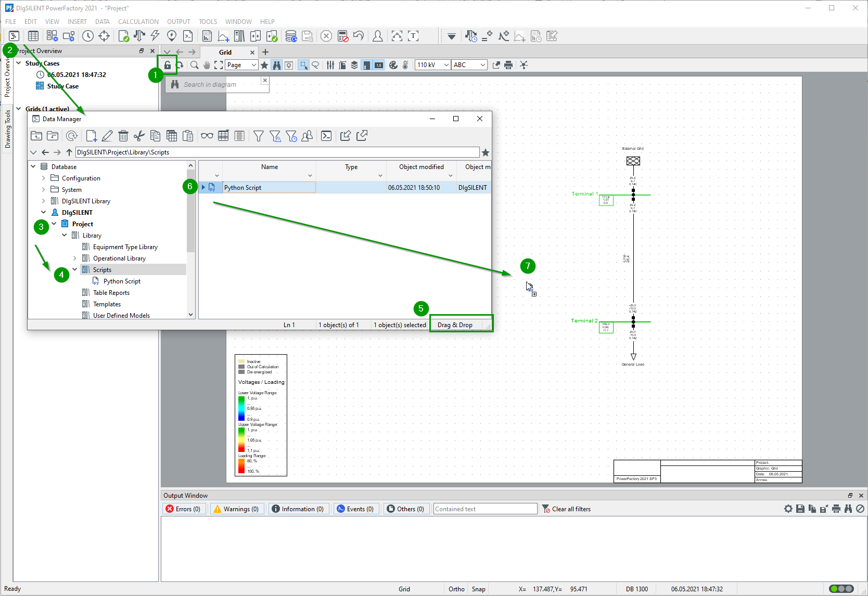Screen dimensions: 868x596
Task: Open the Network Model Manager table icon
Action: [x=33, y=36]
